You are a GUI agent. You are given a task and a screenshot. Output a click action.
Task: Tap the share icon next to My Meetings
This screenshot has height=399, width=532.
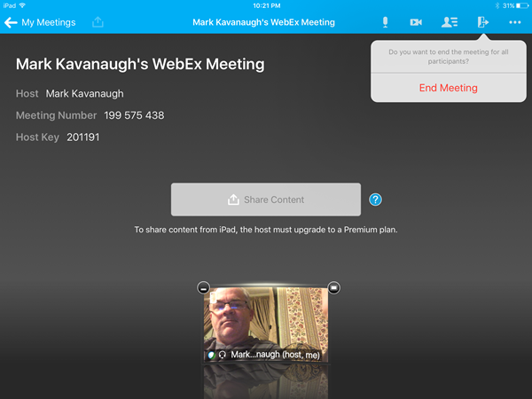click(98, 22)
